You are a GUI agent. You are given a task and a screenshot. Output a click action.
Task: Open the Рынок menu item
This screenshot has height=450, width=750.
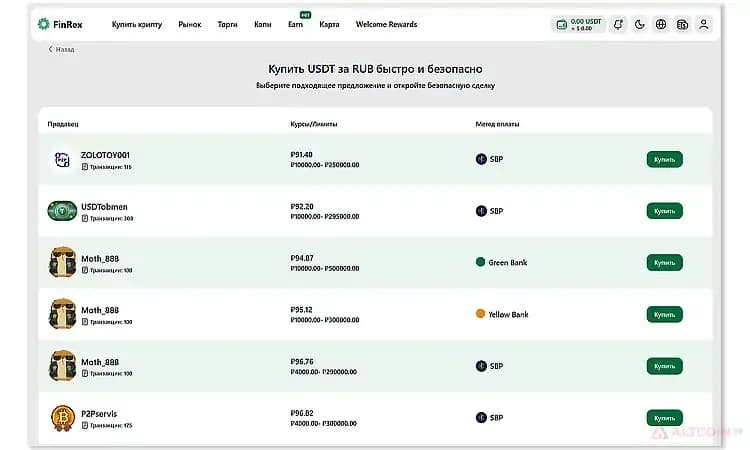point(190,24)
